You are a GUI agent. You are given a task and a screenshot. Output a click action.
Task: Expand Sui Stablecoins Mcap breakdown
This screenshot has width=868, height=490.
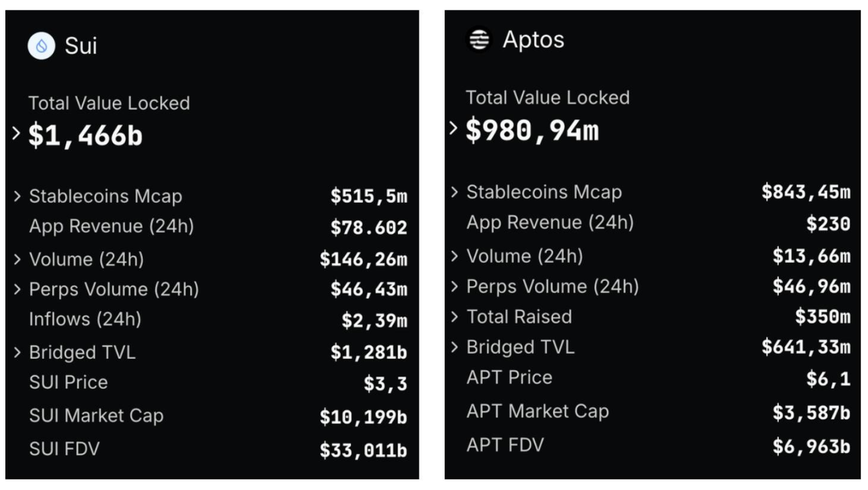pyautogui.click(x=16, y=196)
